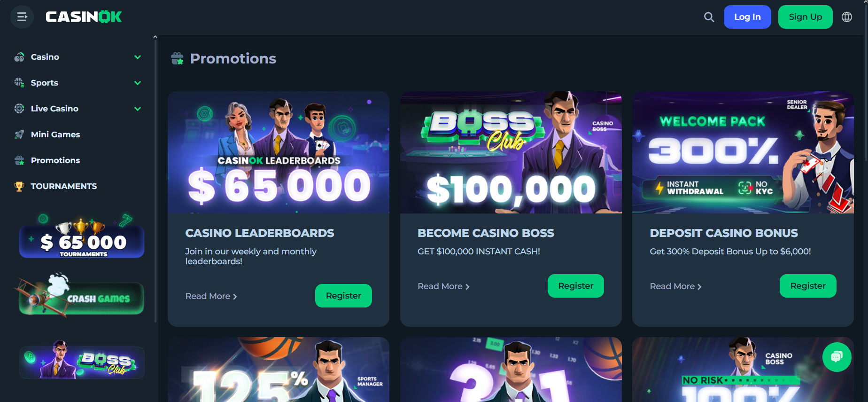Register for Casino Leaderboards promotion
The height and width of the screenshot is (402, 868).
(343, 296)
